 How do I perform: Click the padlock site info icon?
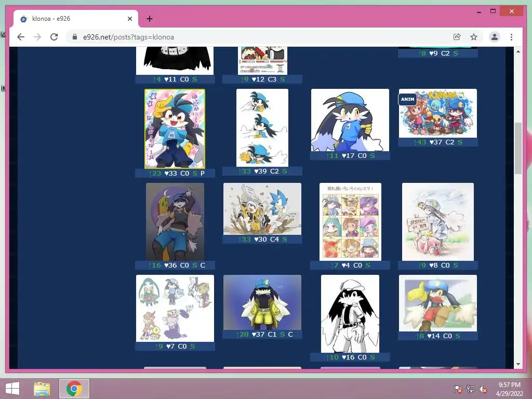(x=75, y=37)
